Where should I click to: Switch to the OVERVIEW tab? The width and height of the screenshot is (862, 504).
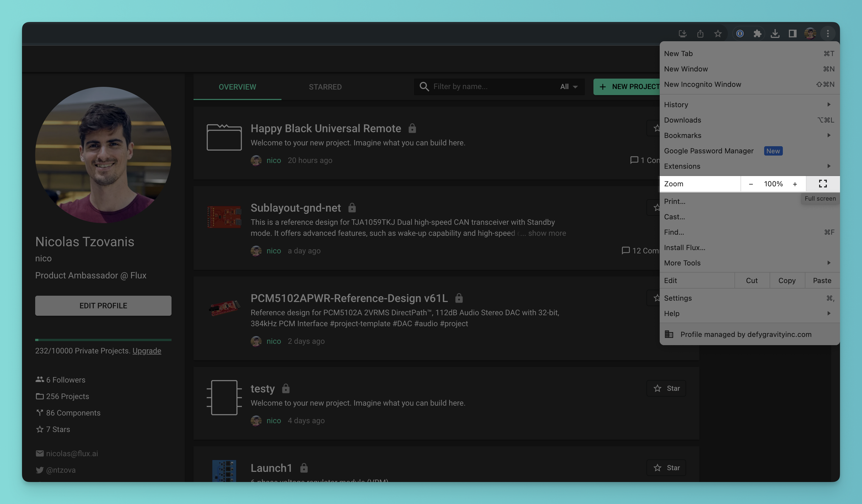coord(237,87)
